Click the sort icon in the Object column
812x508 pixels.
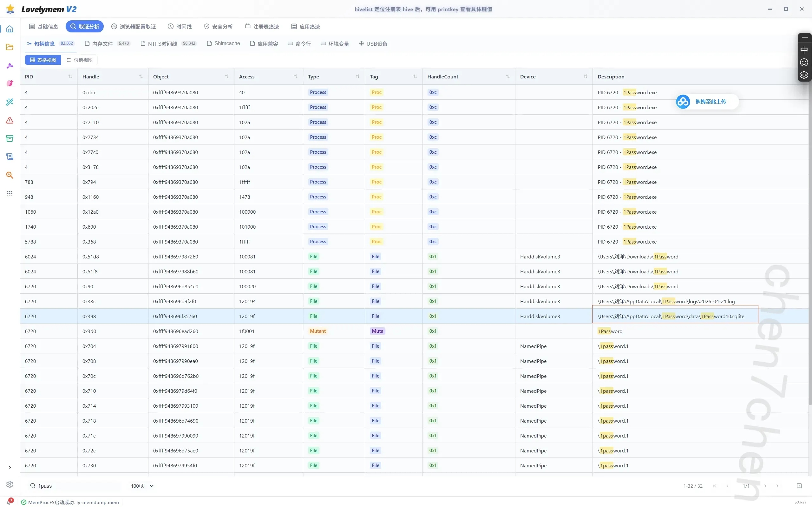(x=227, y=76)
